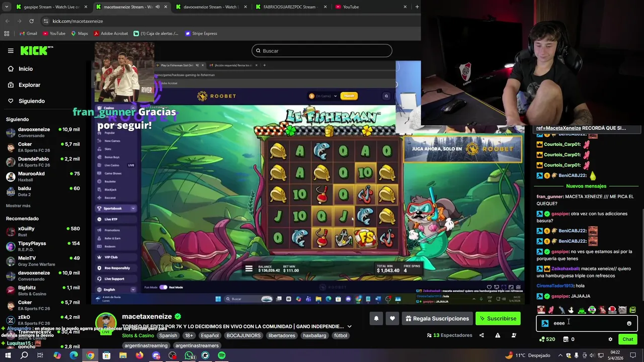Screen dimensions: 644x362
Task: Click the yellow Deposit button on Roobet
Action: [x=349, y=96]
